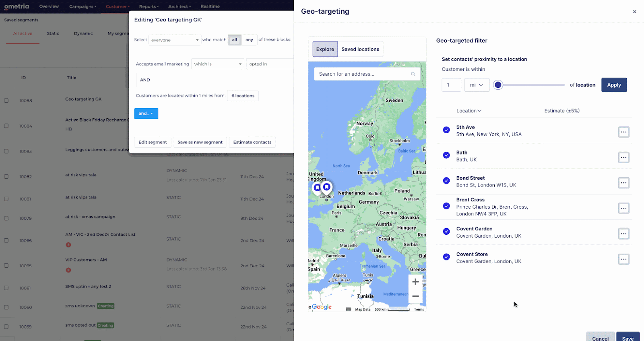Open the three-dot menu for Covent Store
Screen dimensions: 644x341
tap(623, 259)
